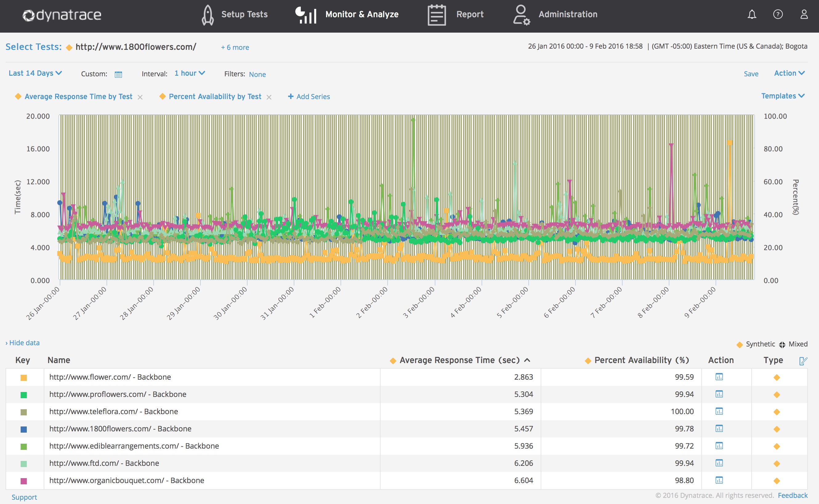Open notifications bell
Image resolution: width=819 pixels, height=504 pixels.
[752, 14]
